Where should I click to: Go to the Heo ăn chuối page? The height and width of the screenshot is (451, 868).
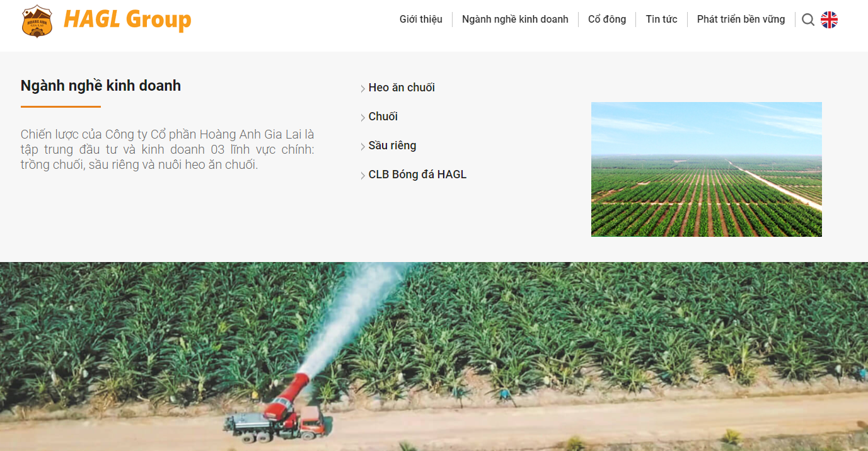pyautogui.click(x=402, y=88)
